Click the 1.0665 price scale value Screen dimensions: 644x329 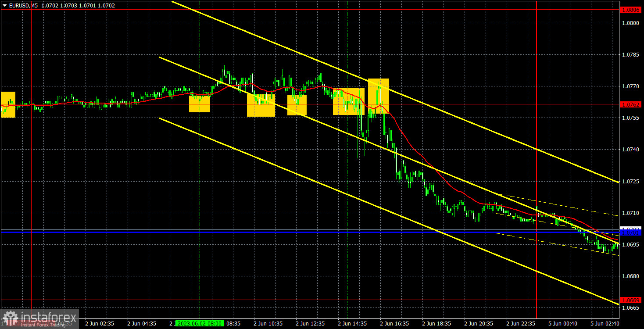[630, 308]
